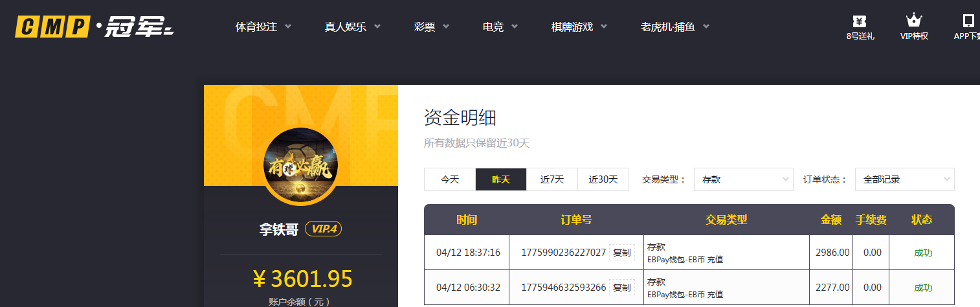980x307 pixels.
Task: Select the 今天 date filter
Action: point(450,179)
